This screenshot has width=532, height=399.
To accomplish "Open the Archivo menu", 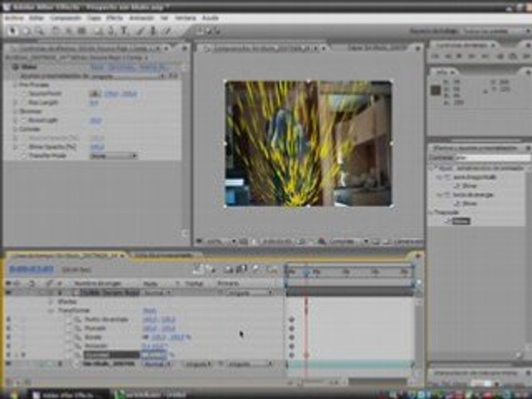I will pos(14,18).
